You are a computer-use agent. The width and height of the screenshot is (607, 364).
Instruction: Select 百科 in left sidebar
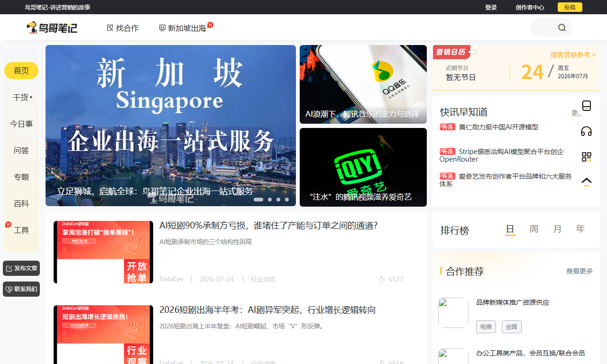point(21,203)
